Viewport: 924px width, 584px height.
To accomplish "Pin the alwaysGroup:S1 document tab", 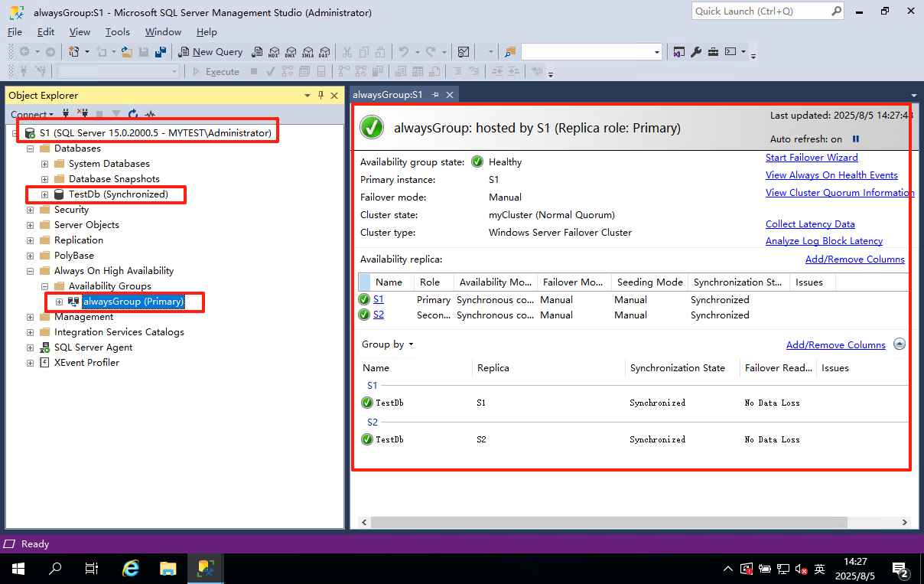I will [435, 95].
